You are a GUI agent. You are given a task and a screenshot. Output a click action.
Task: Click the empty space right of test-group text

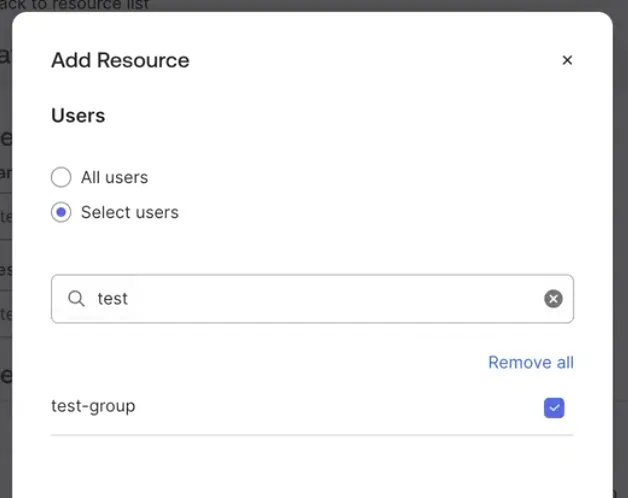tap(340, 407)
